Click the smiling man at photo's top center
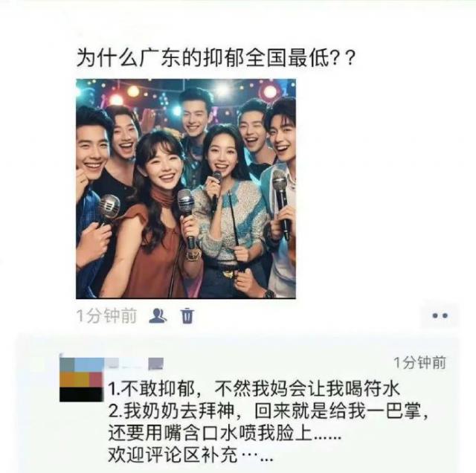This screenshot has height=473, width=476. [x=195, y=112]
